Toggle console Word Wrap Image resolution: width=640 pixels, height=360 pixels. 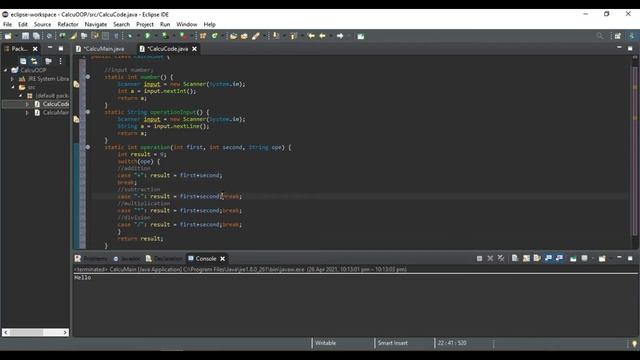tap(537, 258)
